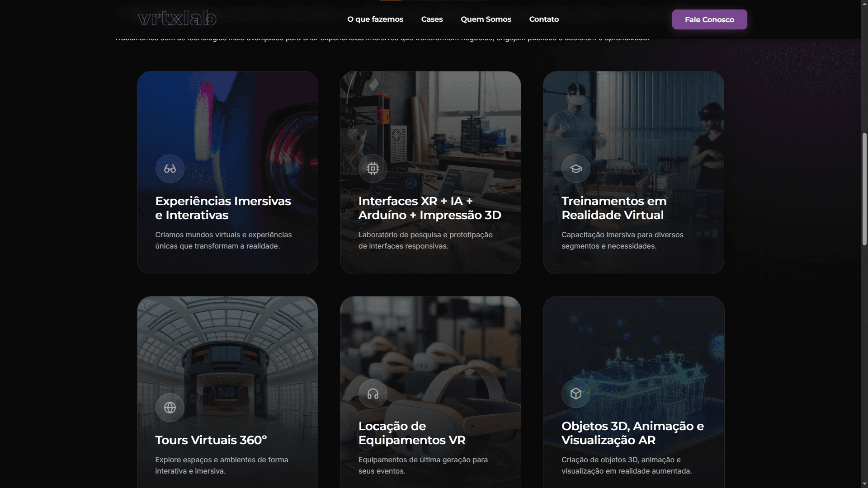This screenshot has width=868, height=488.
Task: Click the vrtxlab logo
Action: [177, 19]
